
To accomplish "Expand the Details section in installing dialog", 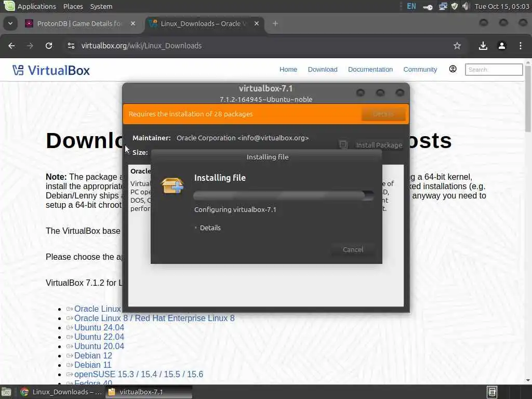I will click(x=208, y=228).
